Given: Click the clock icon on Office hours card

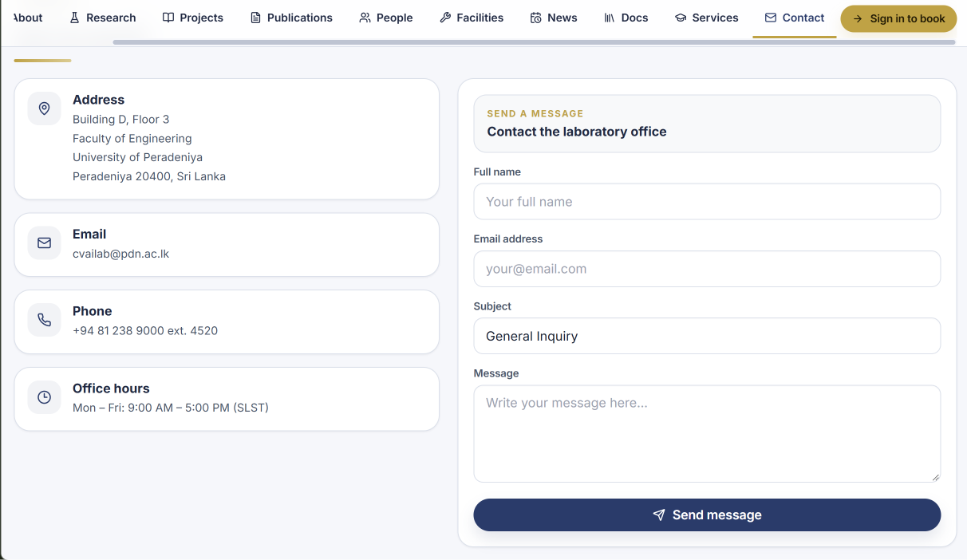Looking at the screenshot, I should (x=45, y=397).
